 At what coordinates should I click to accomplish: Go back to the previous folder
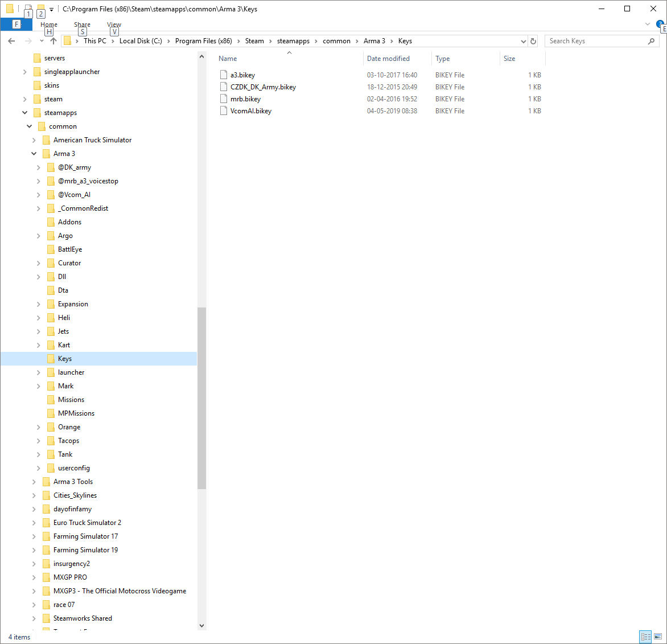coord(11,41)
